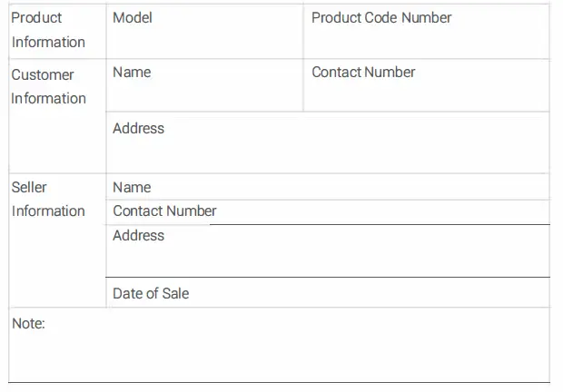
Task: Click the "Model" label text
Action: tap(133, 17)
